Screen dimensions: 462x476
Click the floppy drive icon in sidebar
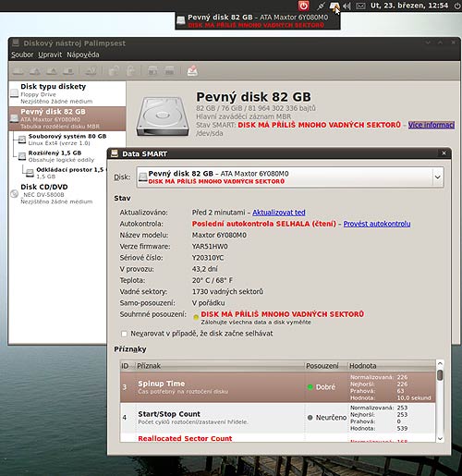click(14, 93)
